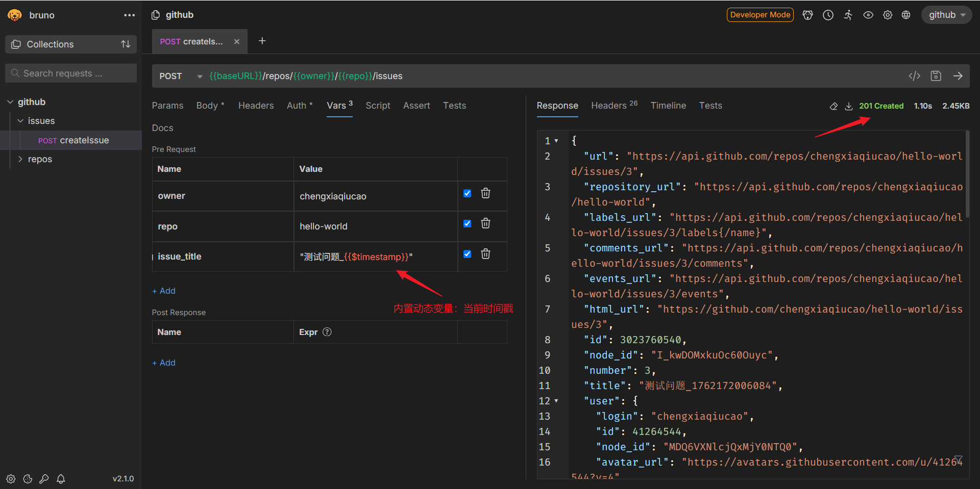Open a new request tab with plus
This screenshot has width=980, height=489.
[262, 41]
